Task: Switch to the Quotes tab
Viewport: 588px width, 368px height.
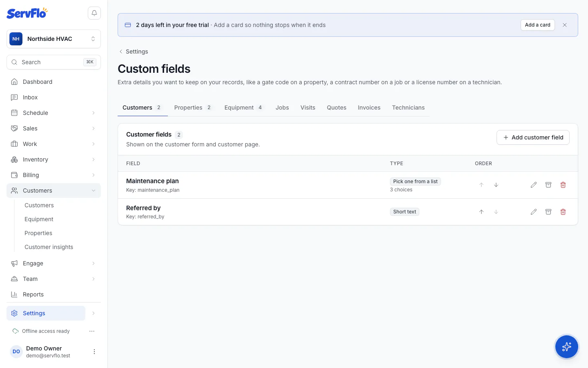Action: [336, 108]
